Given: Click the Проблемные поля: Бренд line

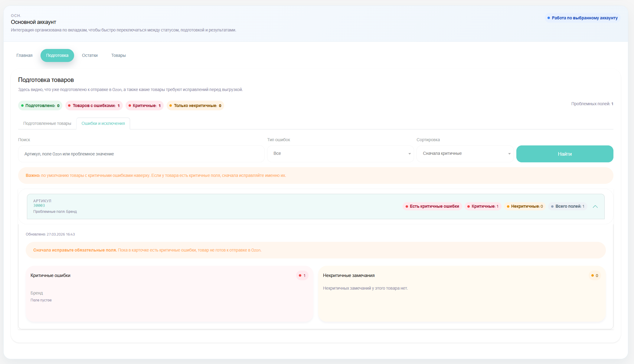Looking at the screenshot, I should 55,212.
